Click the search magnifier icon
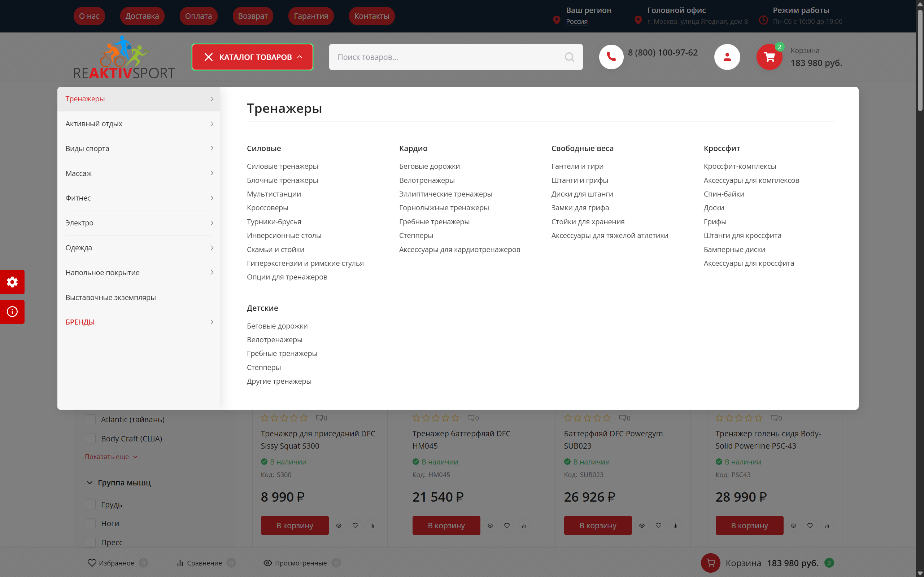The image size is (924, 577). (569, 57)
